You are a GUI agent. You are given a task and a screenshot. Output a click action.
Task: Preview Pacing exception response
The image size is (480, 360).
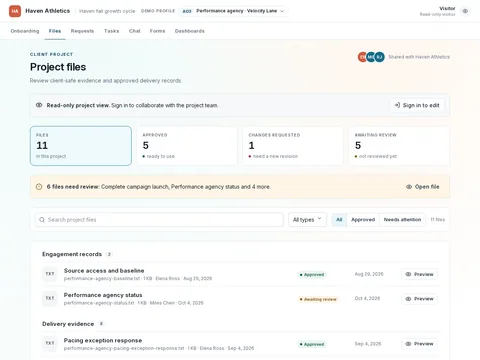coord(419,344)
